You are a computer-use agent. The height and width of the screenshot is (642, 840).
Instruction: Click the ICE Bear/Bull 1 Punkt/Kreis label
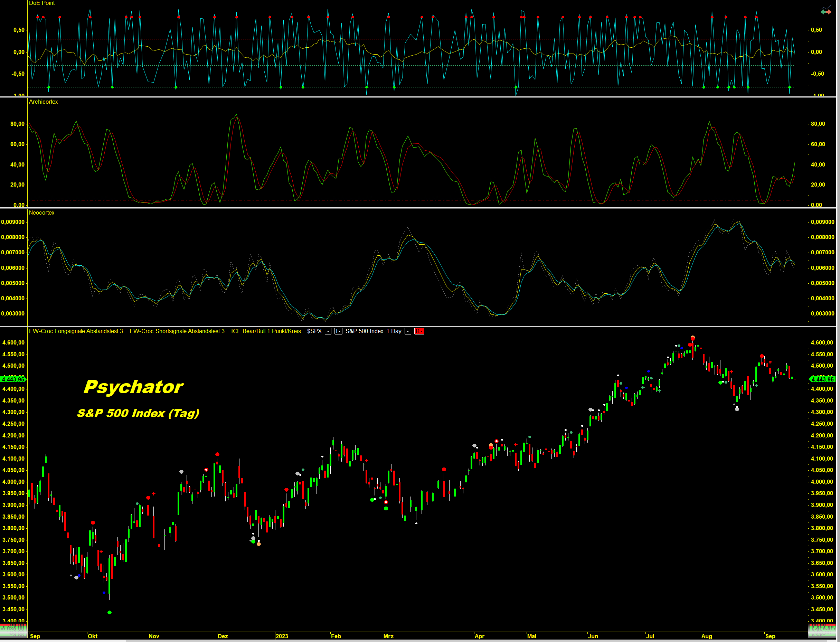pos(266,331)
